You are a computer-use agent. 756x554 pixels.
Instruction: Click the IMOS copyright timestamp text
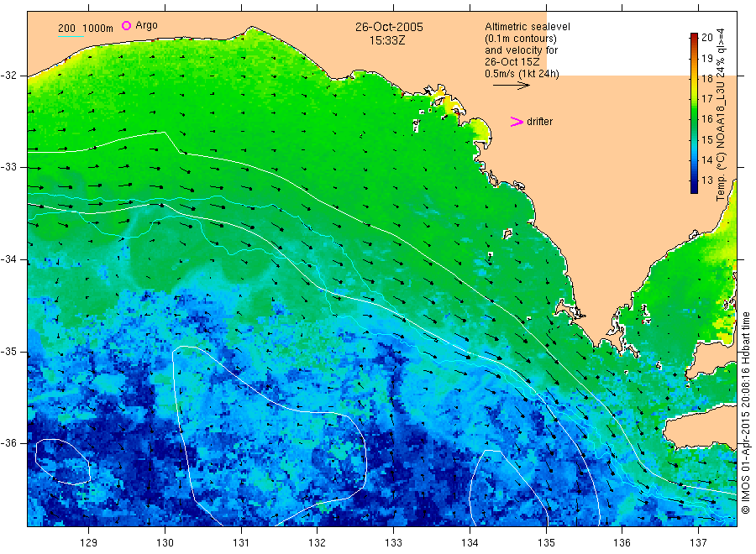pyautogui.click(x=746, y=413)
